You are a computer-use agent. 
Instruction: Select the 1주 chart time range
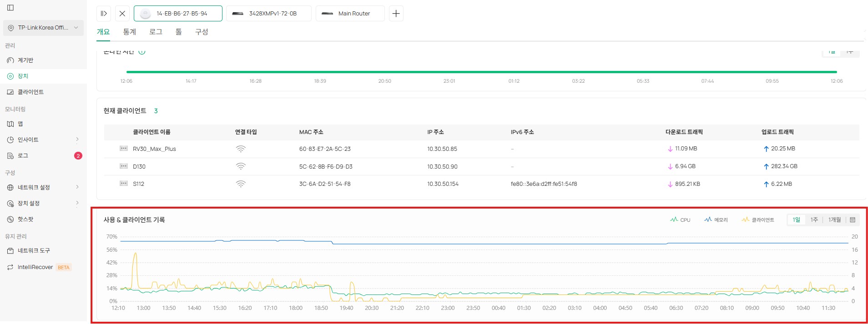[x=814, y=220]
